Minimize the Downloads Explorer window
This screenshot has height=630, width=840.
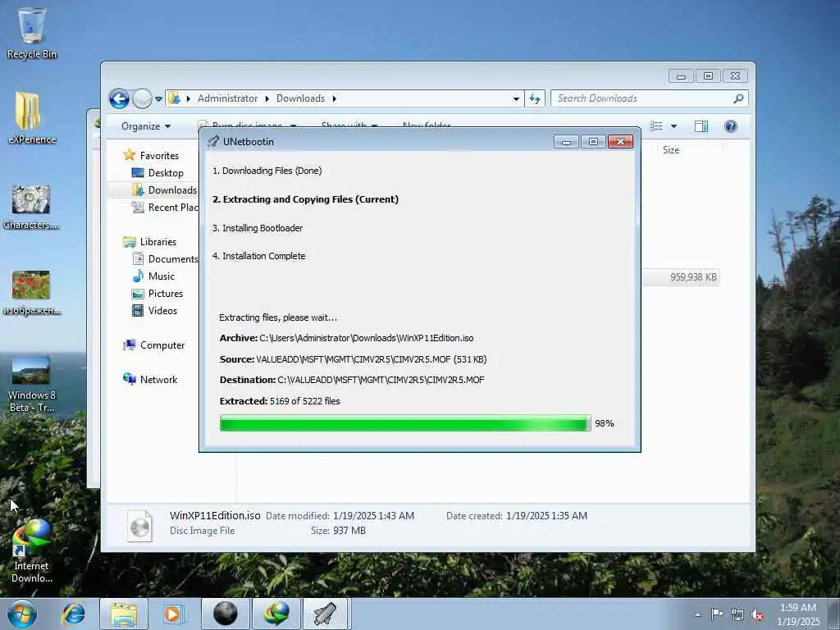coord(681,76)
